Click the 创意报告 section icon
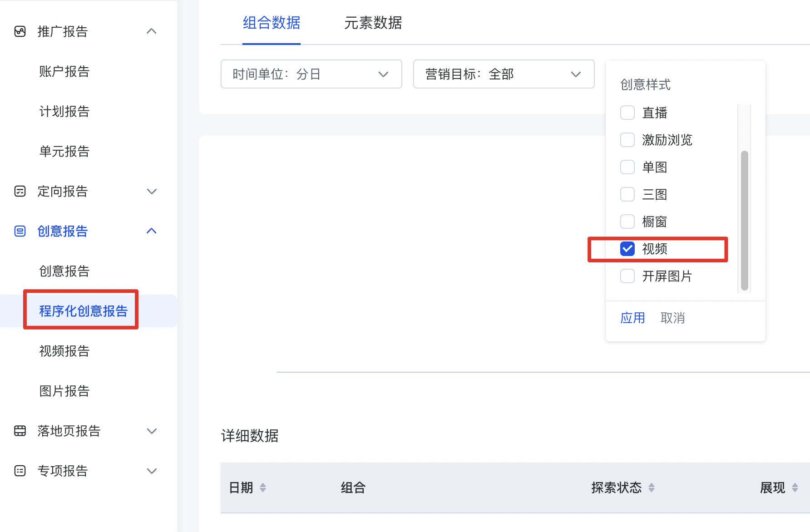810x532 pixels. [20, 231]
